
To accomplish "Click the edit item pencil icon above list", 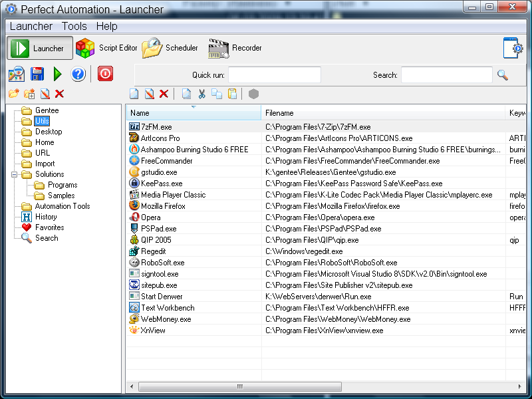I will pyautogui.click(x=149, y=94).
